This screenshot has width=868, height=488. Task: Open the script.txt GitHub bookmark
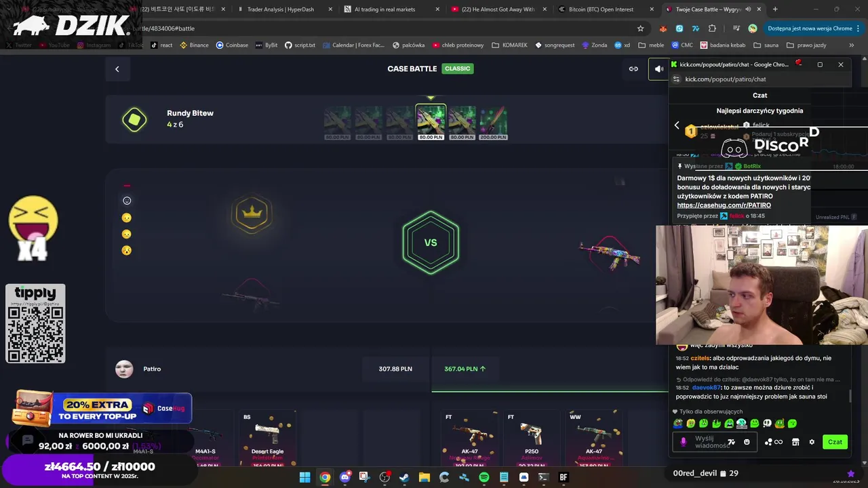coord(300,45)
